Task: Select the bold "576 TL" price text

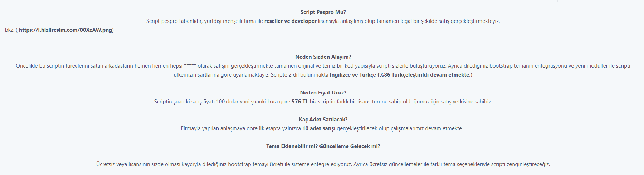Action: pos(300,102)
